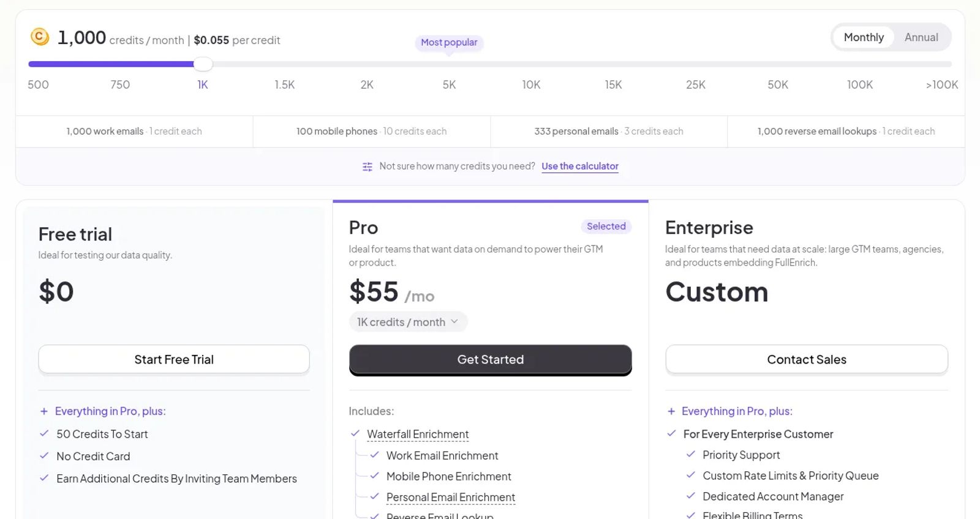Select the 15K credits tick
Screen dimensions: 980x519
pyautogui.click(x=613, y=84)
